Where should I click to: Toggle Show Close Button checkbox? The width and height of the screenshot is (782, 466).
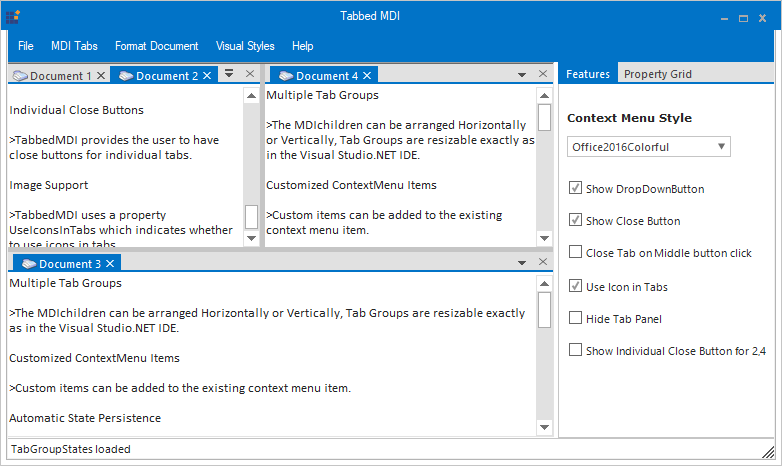pos(576,220)
